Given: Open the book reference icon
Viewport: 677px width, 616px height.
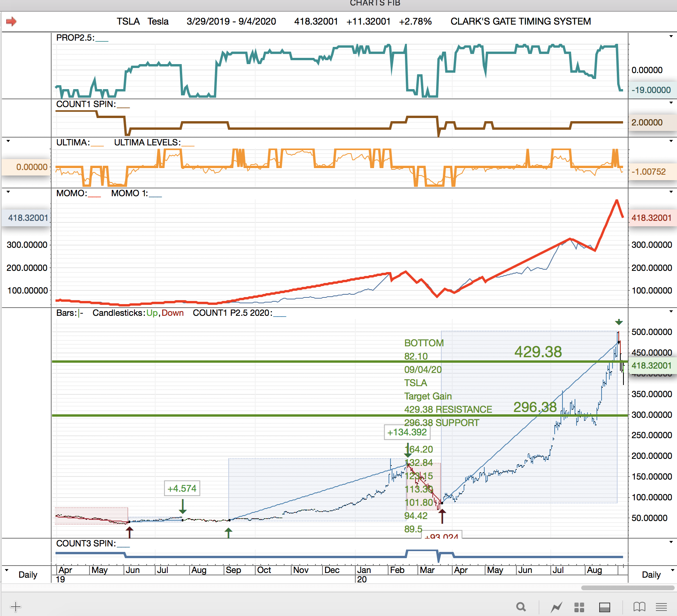Looking at the screenshot, I should click(639, 607).
